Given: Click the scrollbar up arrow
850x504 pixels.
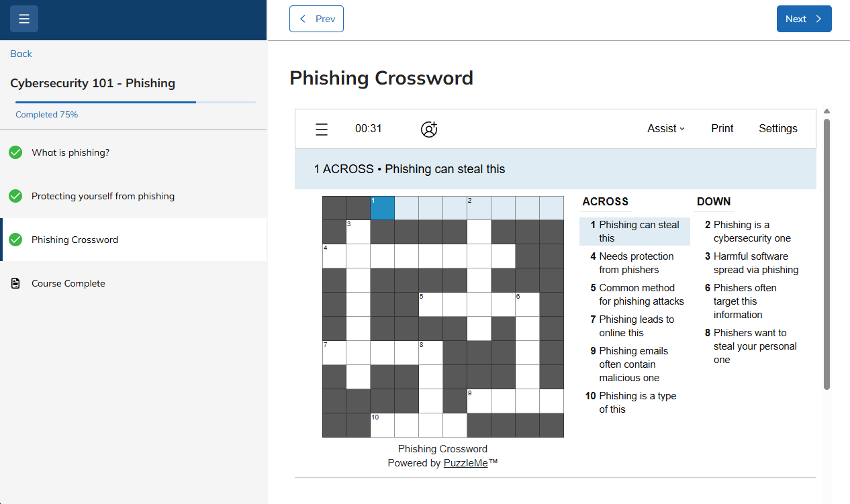Looking at the screenshot, I should [827, 111].
